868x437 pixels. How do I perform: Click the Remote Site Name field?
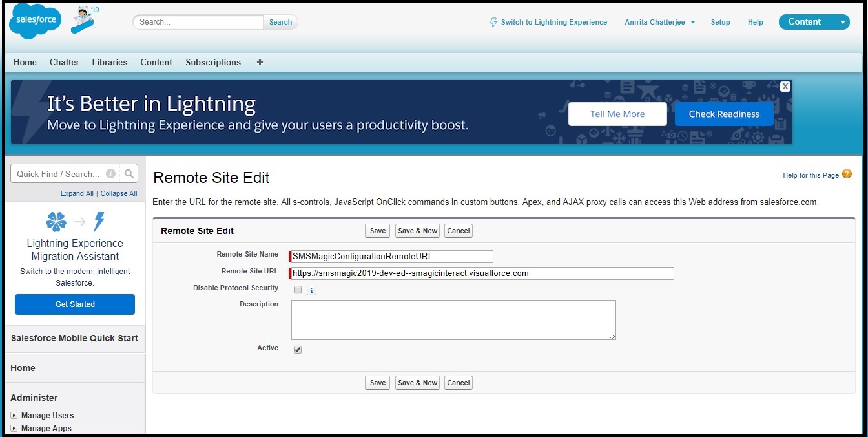392,257
